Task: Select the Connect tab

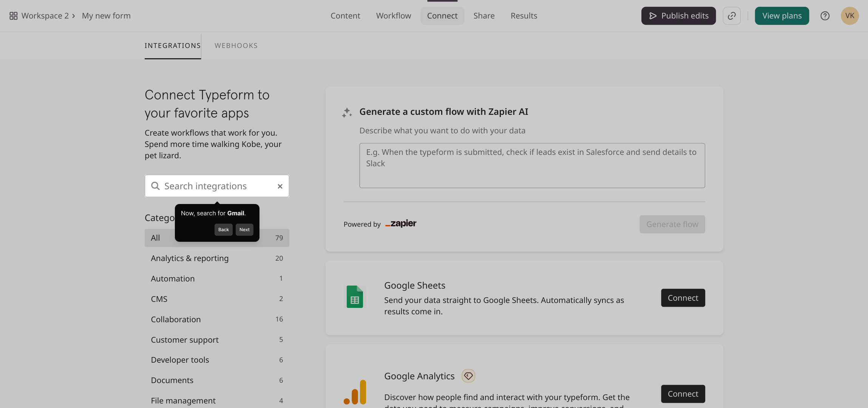Action: (x=442, y=16)
